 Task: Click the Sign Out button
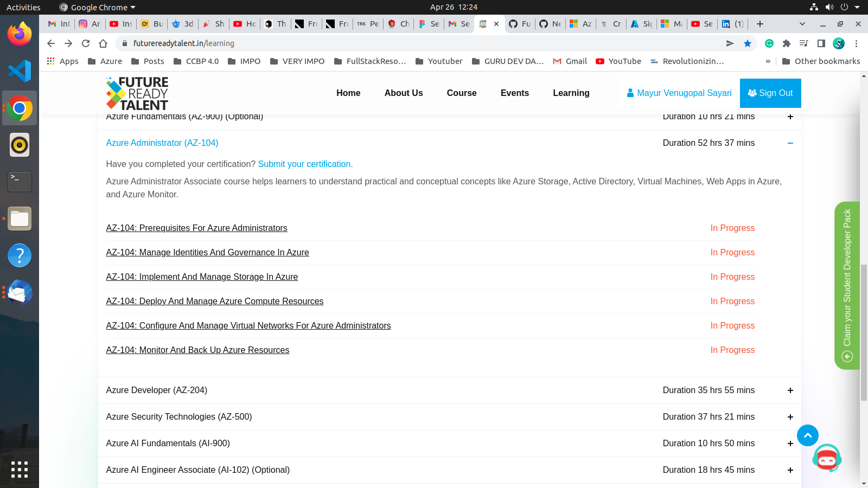pyautogui.click(x=770, y=93)
